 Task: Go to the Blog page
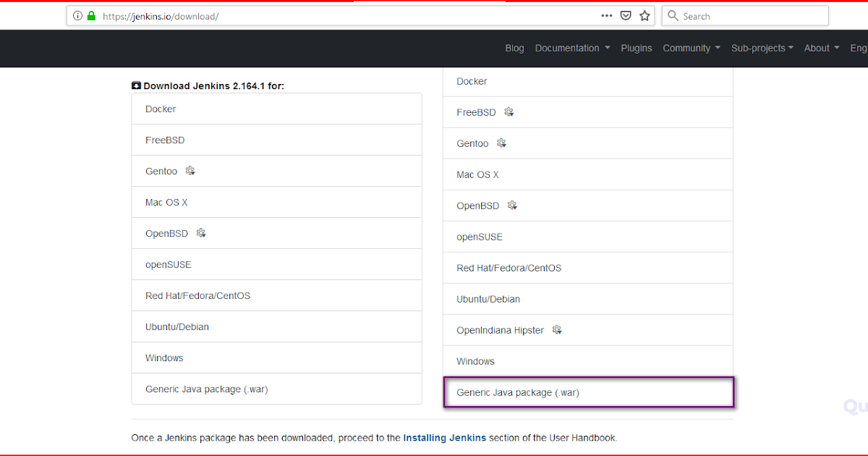514,48
